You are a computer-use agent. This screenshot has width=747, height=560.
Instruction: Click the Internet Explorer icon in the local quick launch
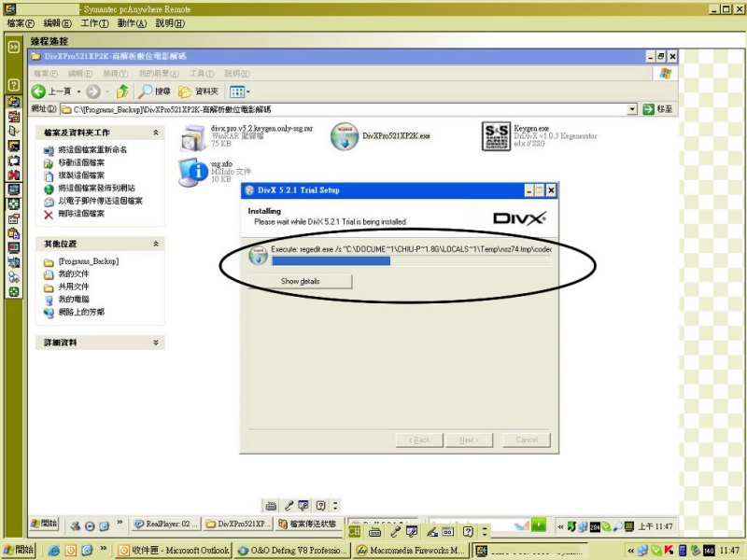point(54,551)
